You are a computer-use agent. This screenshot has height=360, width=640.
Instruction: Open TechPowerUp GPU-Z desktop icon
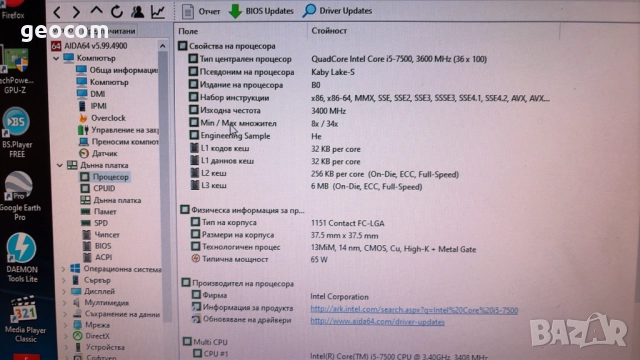point(16,71)
